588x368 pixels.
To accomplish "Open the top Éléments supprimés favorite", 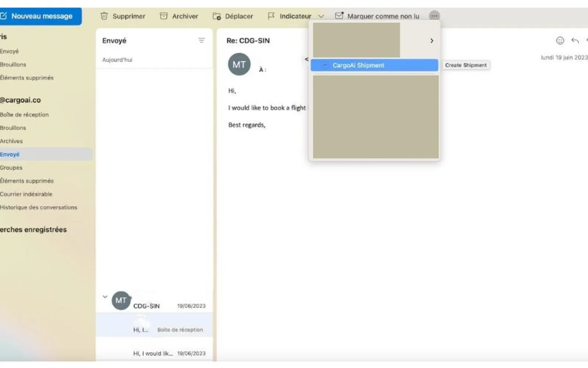I will (x=27, y=78).
